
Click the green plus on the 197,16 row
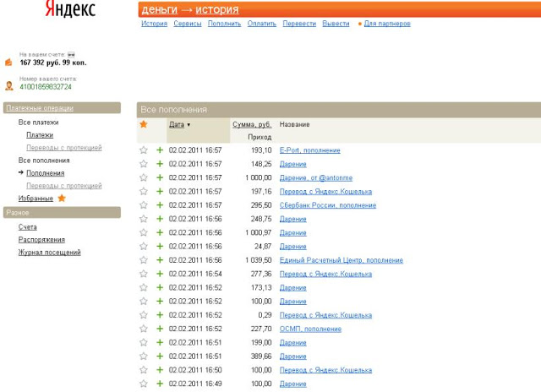pos(160,191)
